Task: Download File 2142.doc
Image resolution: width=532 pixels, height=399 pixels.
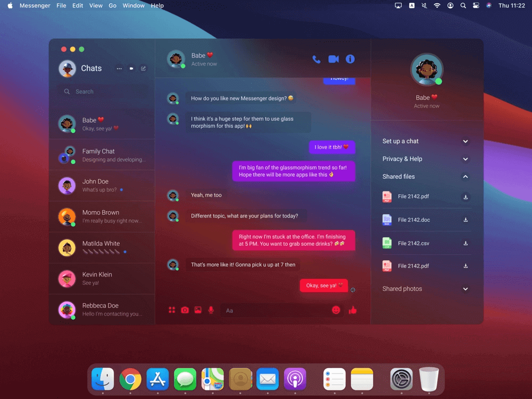Action: point(465,220)
